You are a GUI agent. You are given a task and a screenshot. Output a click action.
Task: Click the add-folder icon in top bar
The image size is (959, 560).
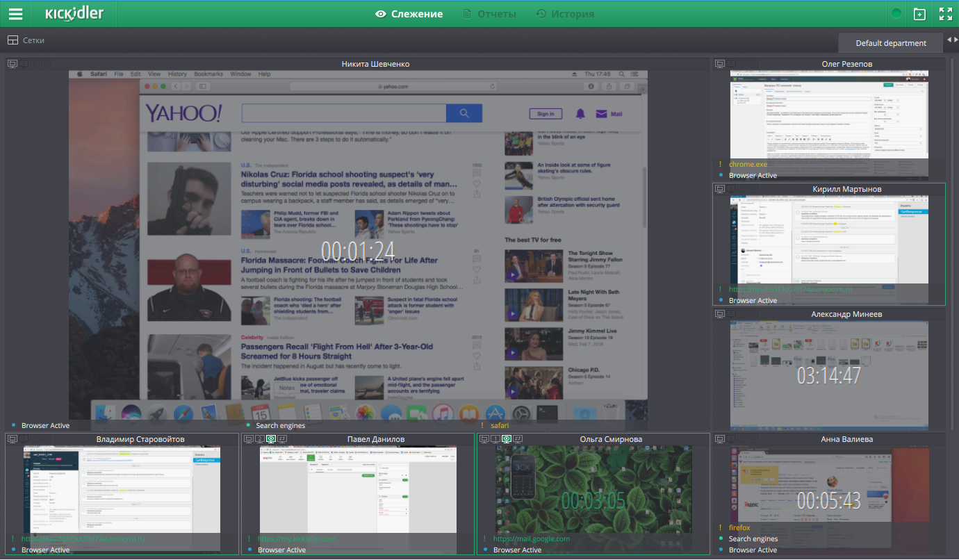[919, 14]
